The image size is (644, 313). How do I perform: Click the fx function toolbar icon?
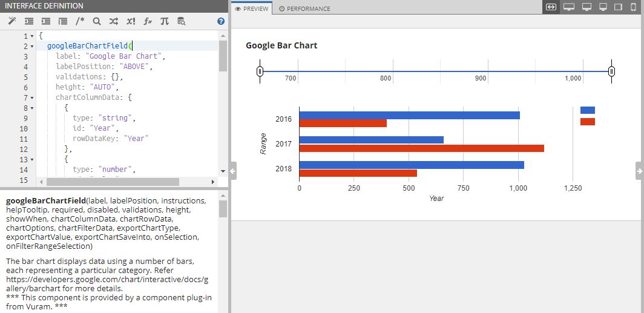(147, 21)
